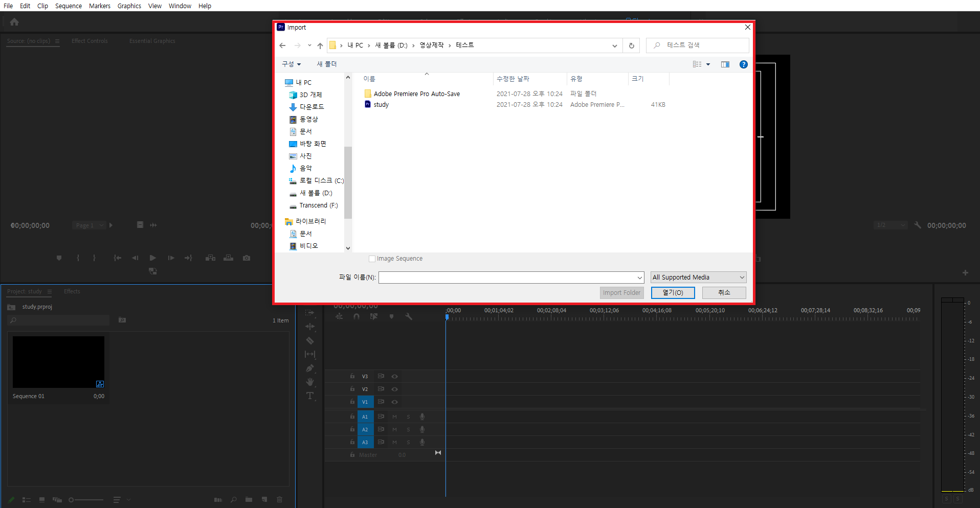980x508 pixels.
Task: Open file name combo box dropdown
Action: (639, 278)
